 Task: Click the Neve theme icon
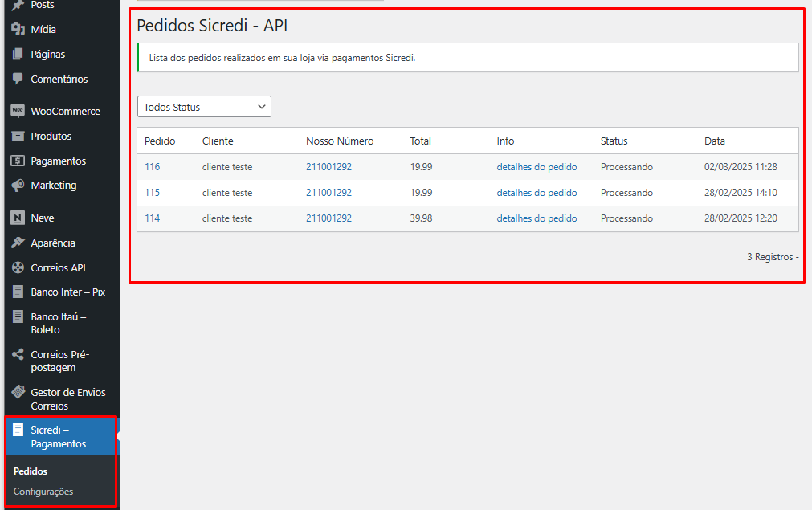[x=18, y=218]
